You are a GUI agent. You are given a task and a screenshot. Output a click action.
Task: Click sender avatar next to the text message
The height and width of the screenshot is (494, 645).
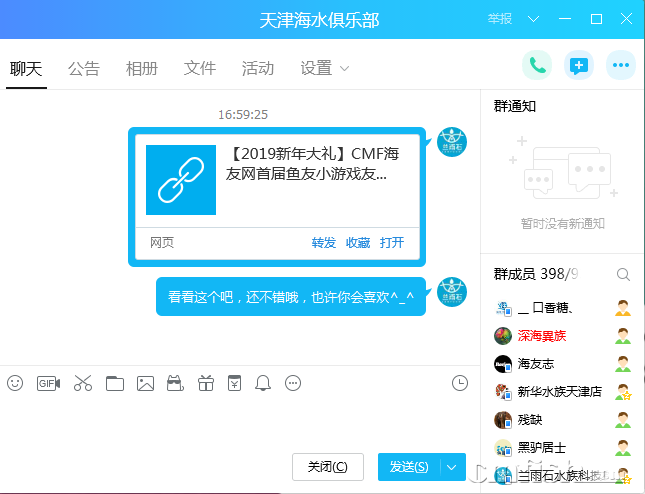coord(452,292)
